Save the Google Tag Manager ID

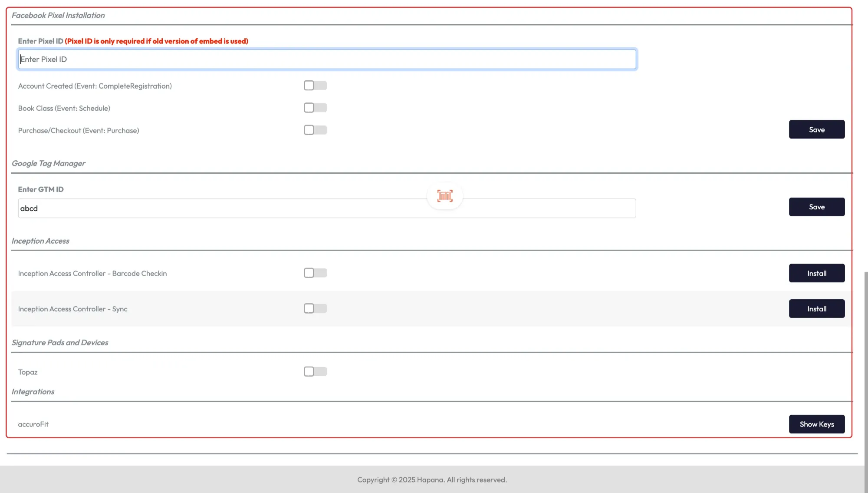coord(816,207)
